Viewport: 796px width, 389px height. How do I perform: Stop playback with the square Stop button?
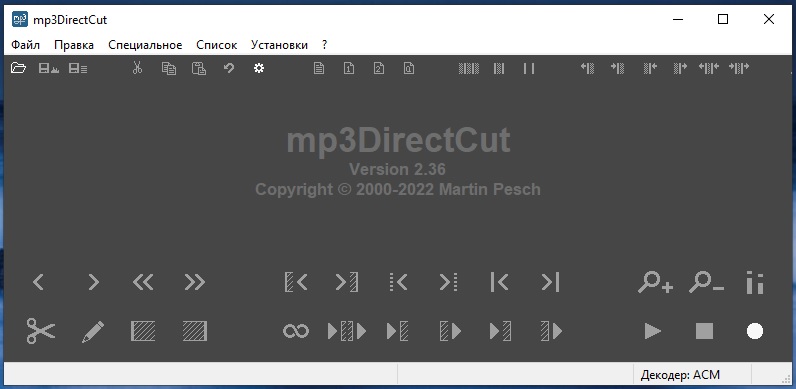point(705,332)
